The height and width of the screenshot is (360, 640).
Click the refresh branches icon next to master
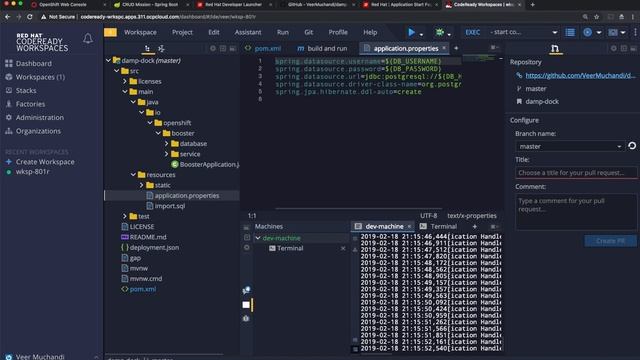point(632,146)
